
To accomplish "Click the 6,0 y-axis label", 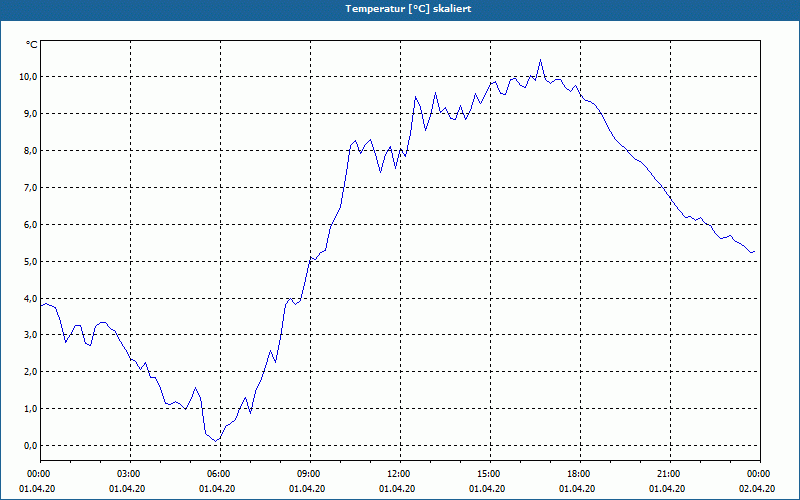I will [x=31, y=224].
